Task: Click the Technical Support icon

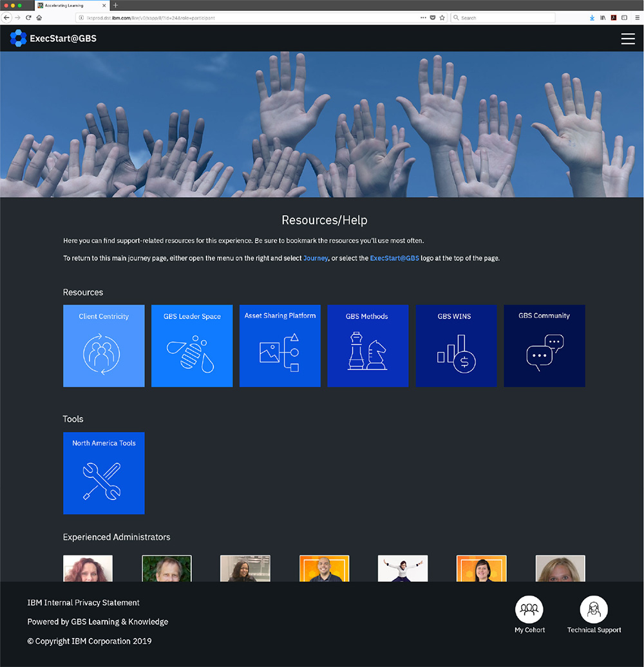Action: (594, 609)
